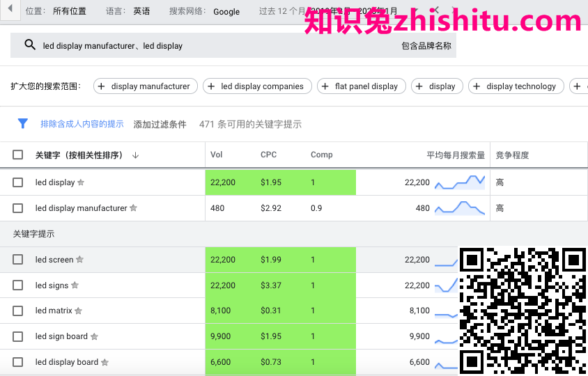
Task: Add 'display' suggestion chip
Action: [x=437, y=86]
